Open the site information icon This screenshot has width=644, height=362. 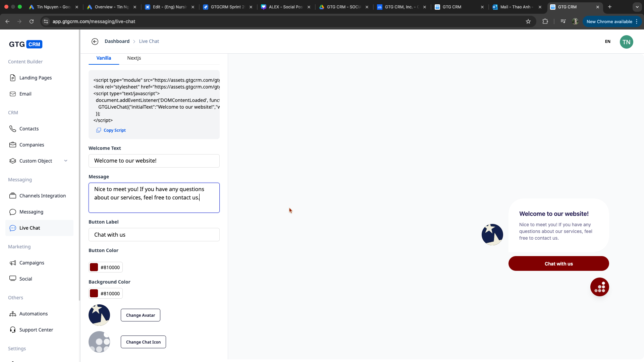point(46,21)
